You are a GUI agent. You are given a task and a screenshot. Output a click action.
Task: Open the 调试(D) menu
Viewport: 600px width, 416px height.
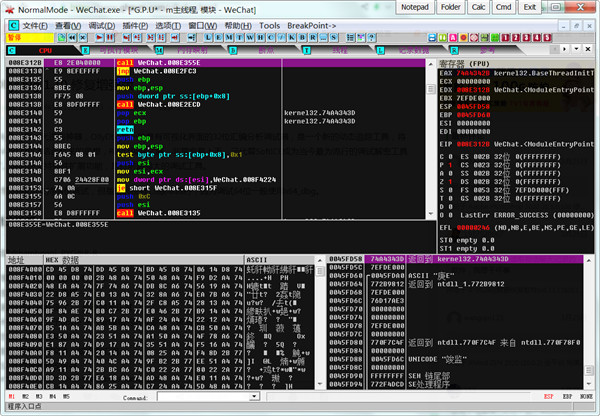(102, 26)
